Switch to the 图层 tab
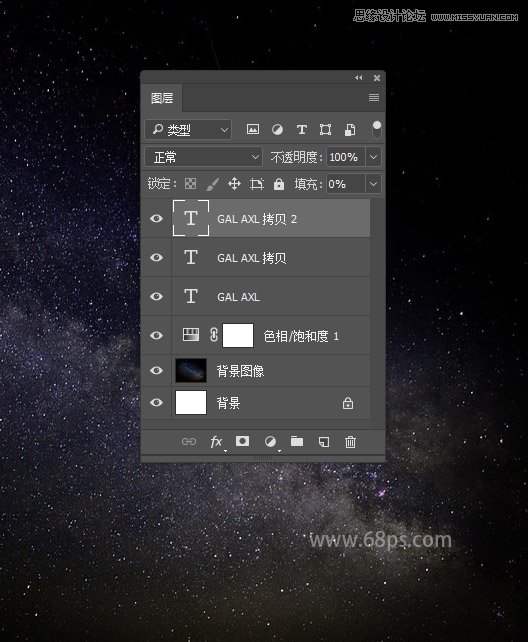Viewport: 528px width, 642px height. point(162,98)
